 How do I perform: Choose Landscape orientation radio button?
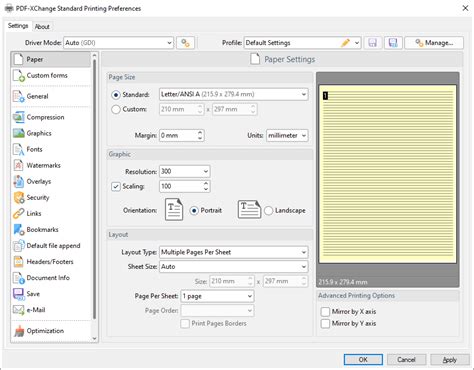pos(269,211)
